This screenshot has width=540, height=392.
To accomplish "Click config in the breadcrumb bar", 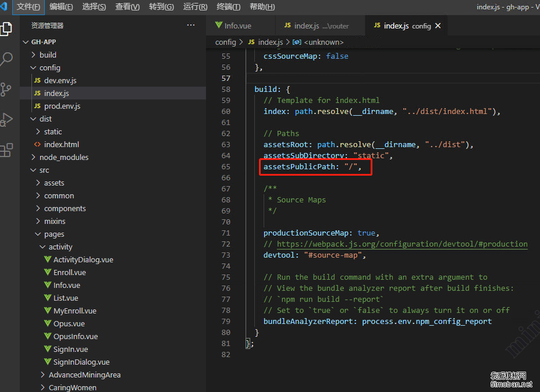I will click(225, 42).
